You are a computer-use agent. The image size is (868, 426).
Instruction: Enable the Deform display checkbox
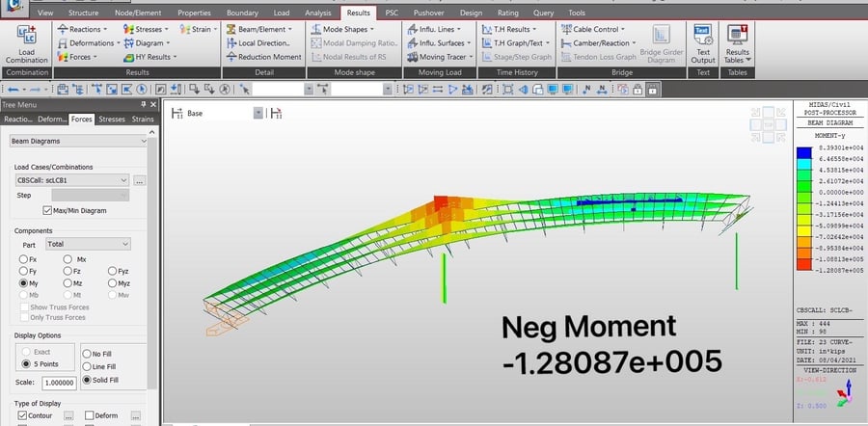click(x=90, y=416)
